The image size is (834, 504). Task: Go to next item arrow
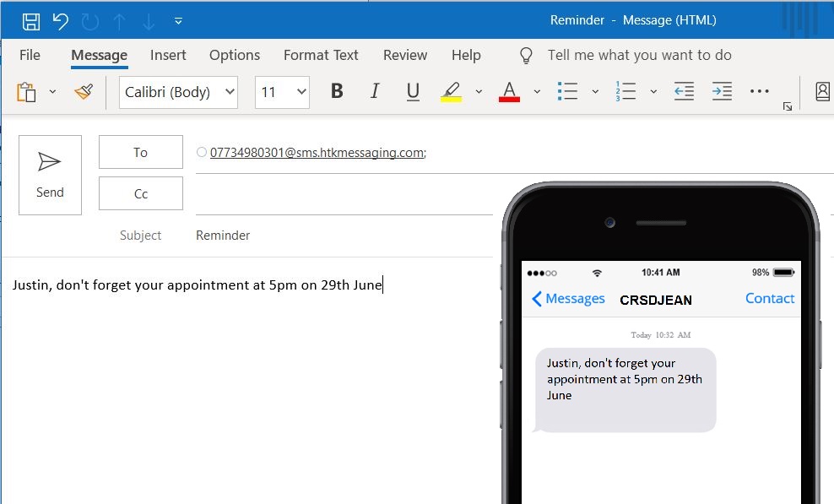[149, 21]
